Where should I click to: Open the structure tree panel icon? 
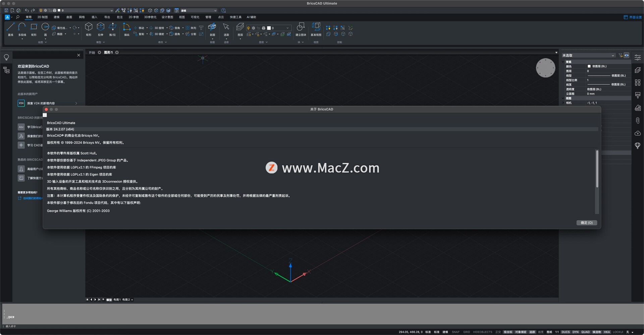6,70
